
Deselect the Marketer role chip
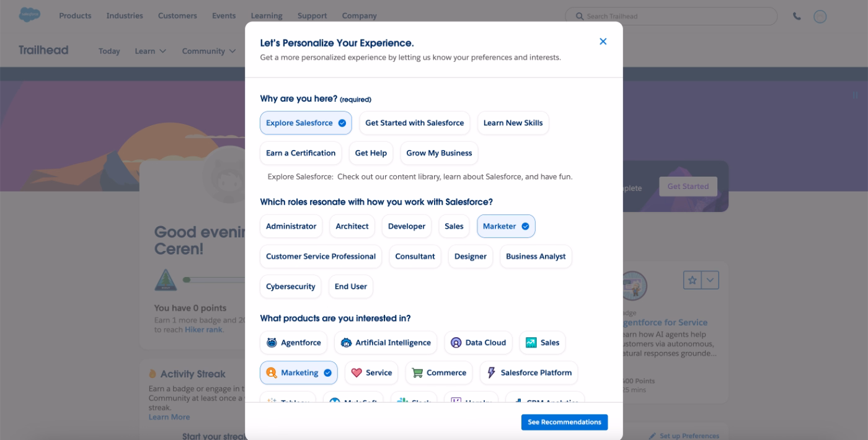(506, 226)
